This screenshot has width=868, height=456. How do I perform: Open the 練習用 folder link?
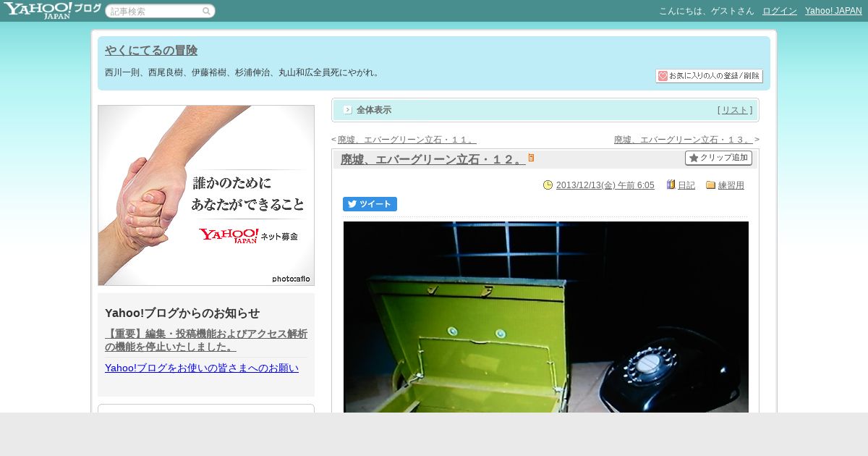coord(731,185)
